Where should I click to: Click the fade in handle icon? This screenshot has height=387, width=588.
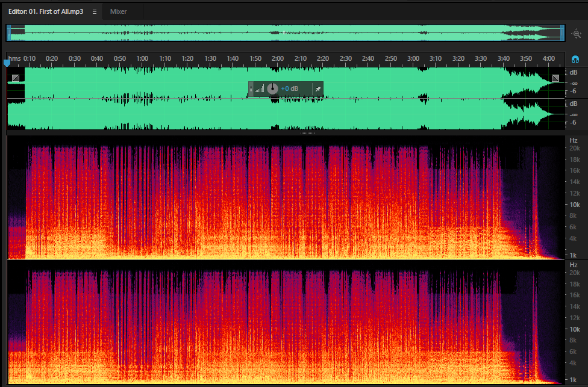pyautogui.click(x=16, y=78)
